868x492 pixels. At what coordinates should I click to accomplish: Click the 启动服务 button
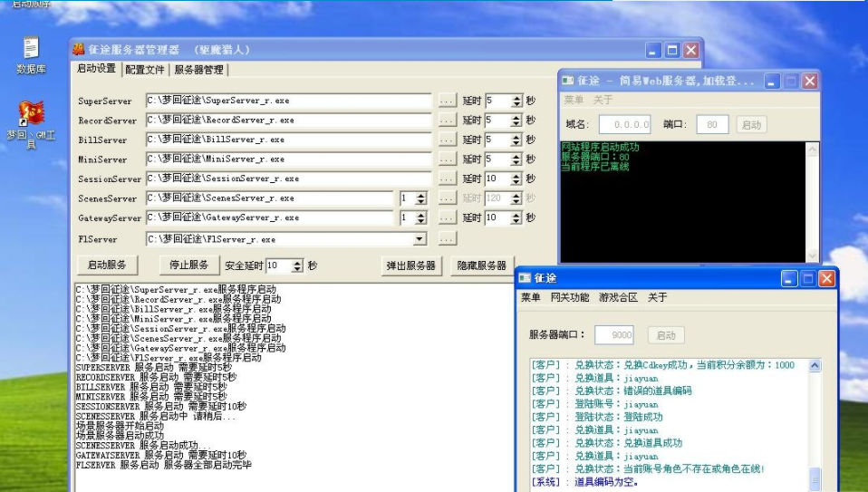click(x=106, y=265)
